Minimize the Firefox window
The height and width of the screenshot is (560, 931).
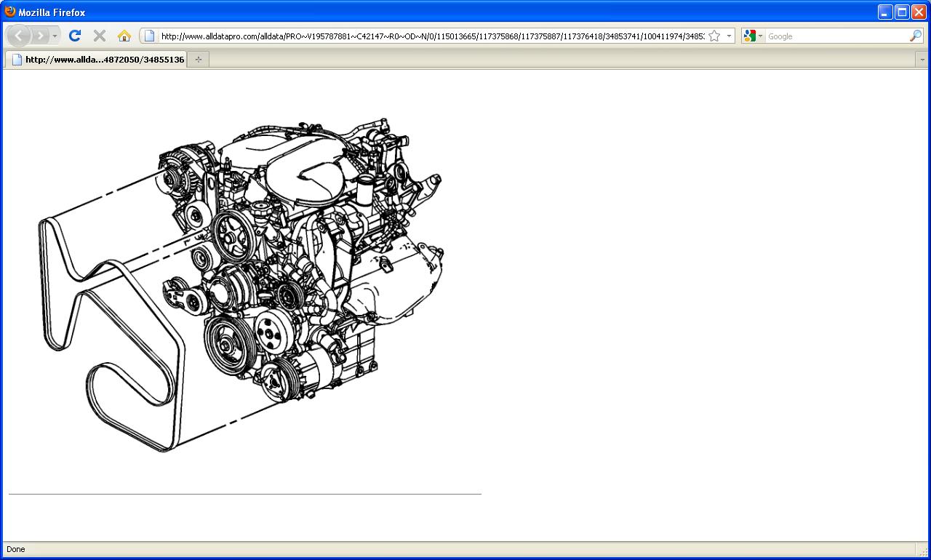coord(885,12)
